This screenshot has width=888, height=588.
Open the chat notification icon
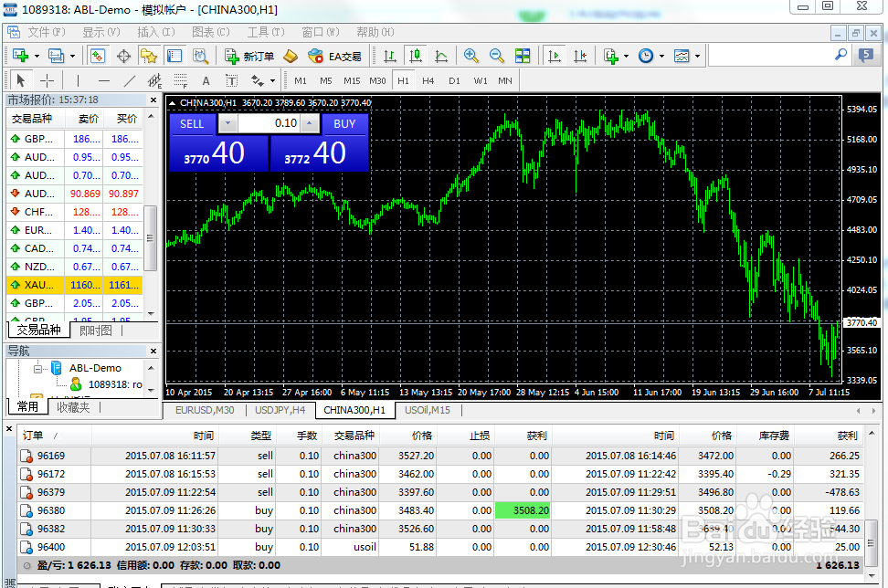[x=866, y=56]
